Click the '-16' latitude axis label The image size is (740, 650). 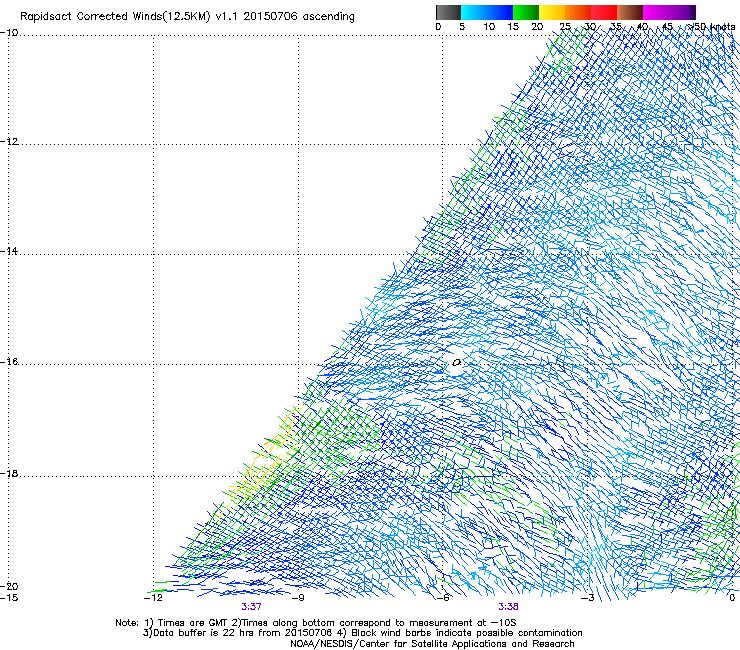pyautogui.click(x=9, y=362)
